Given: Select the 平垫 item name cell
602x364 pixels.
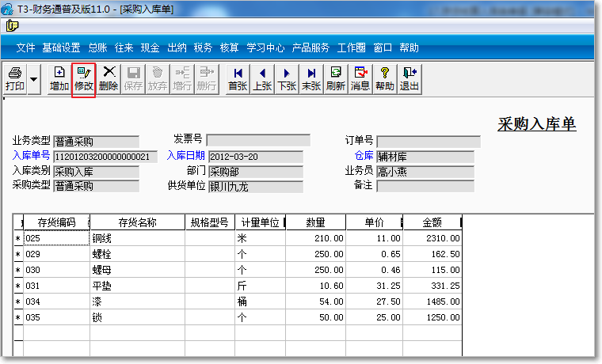Looking at the screenshot, I should click(138, 286).
